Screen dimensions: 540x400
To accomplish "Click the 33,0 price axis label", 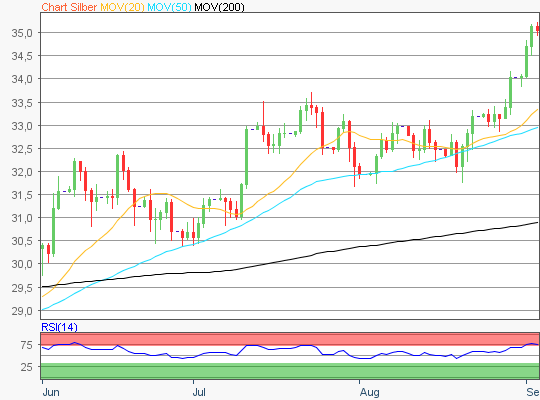I will pyautogui.click(x=22, y=126).
